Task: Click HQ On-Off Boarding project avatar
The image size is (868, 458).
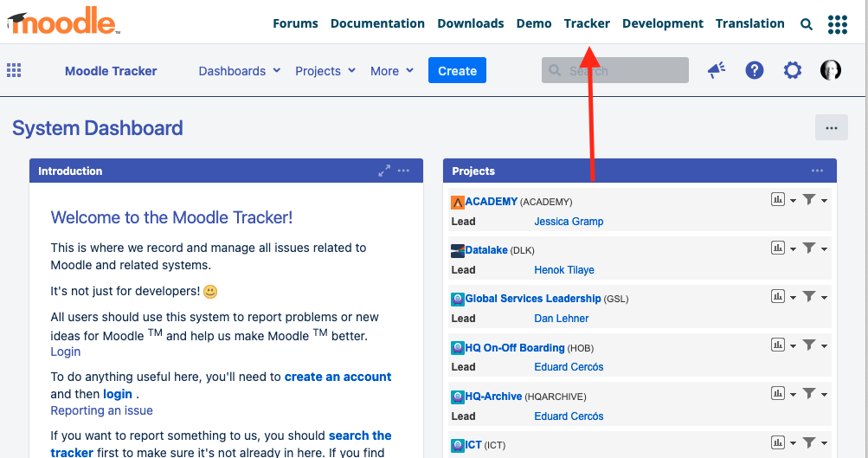Action: pos(457,348)
